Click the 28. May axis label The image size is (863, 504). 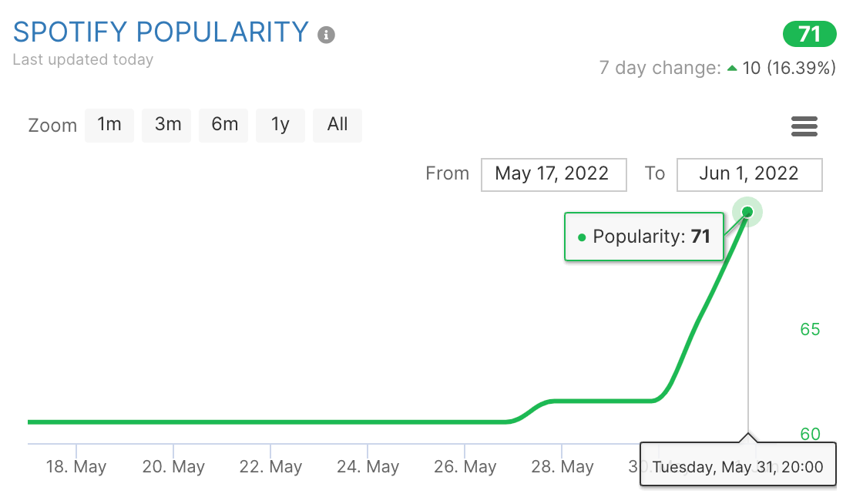coord(562,467)
